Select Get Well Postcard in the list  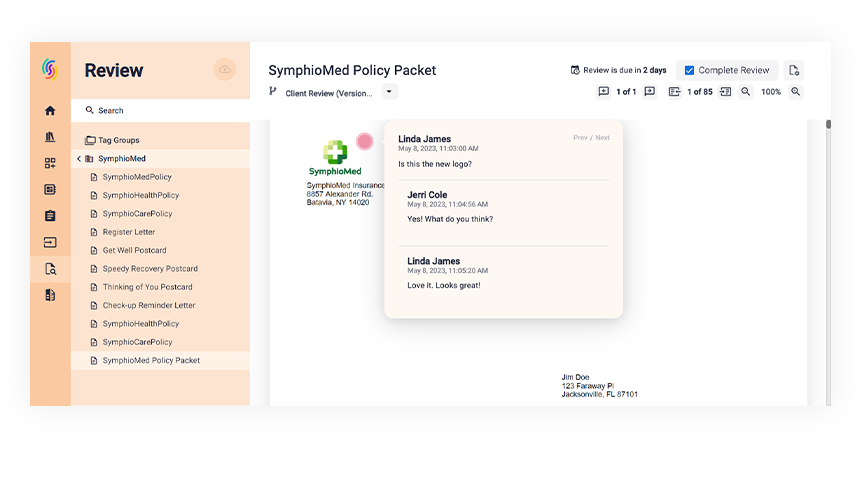pos(134,250)
